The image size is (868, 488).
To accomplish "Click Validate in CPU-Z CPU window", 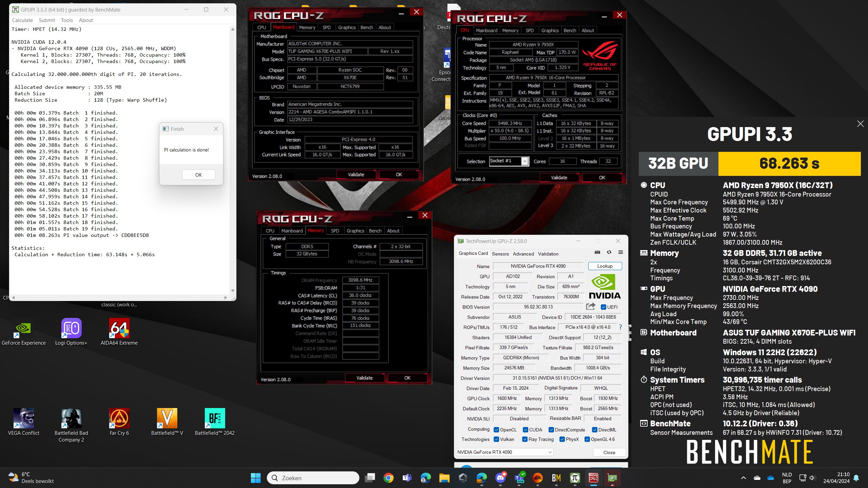I will click(x=559, y=178).
